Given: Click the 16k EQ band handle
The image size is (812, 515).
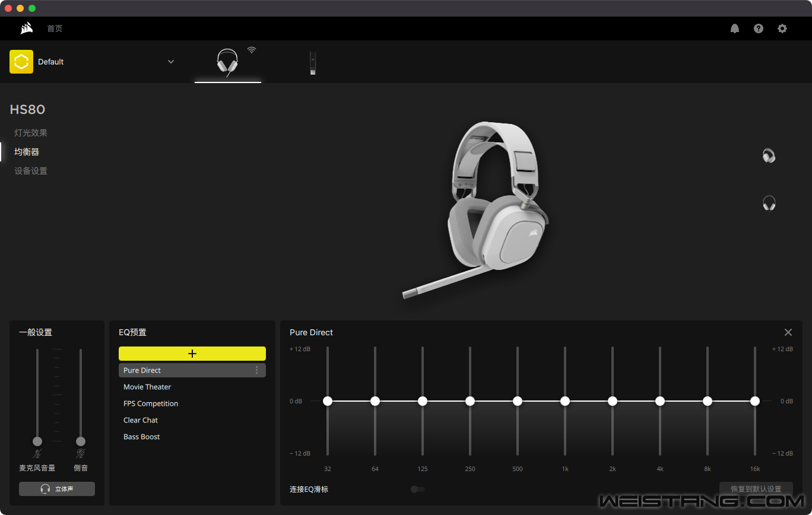Looking at the screenshot, I should (755, 401).
